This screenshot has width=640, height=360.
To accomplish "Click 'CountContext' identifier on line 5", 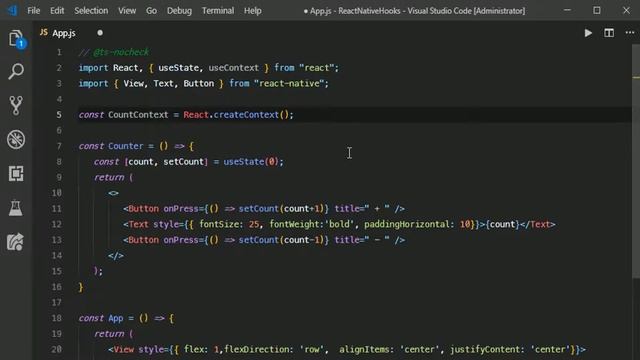I will pos(138,115).
